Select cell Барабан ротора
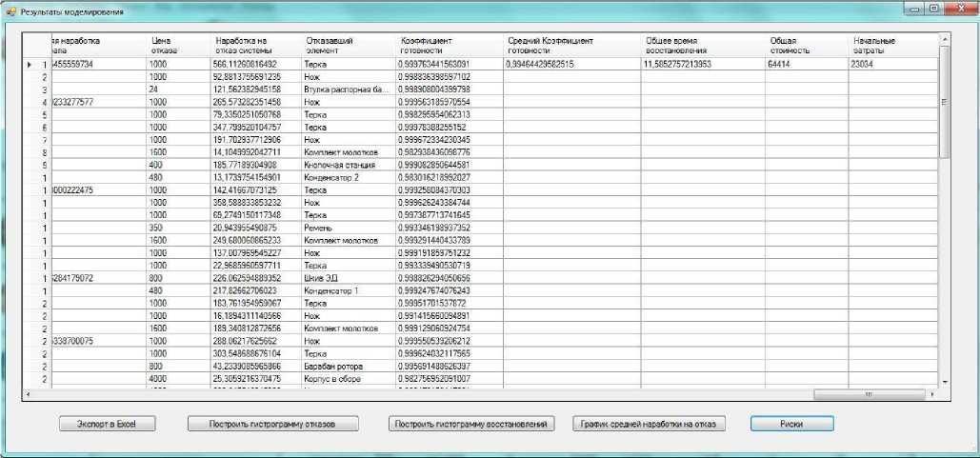 pyautogui.click(x=348, y=367)
